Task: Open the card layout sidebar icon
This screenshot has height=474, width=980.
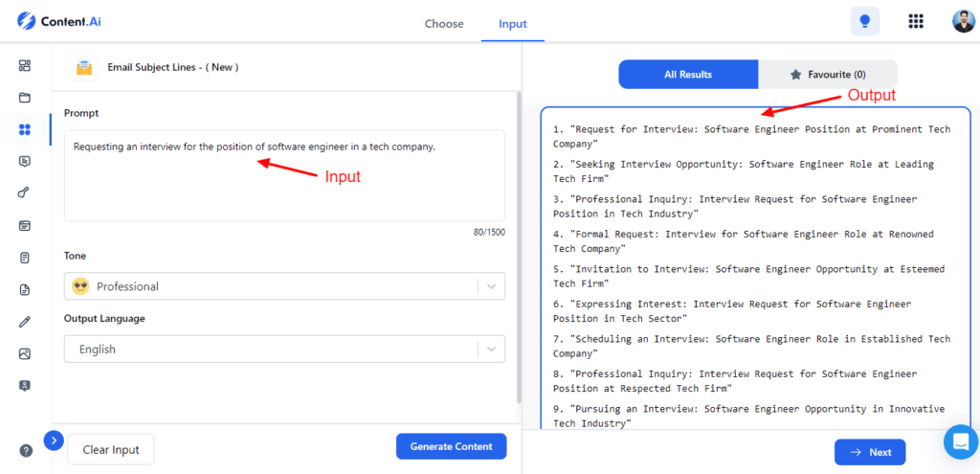Action: click(x=24, y=225)
